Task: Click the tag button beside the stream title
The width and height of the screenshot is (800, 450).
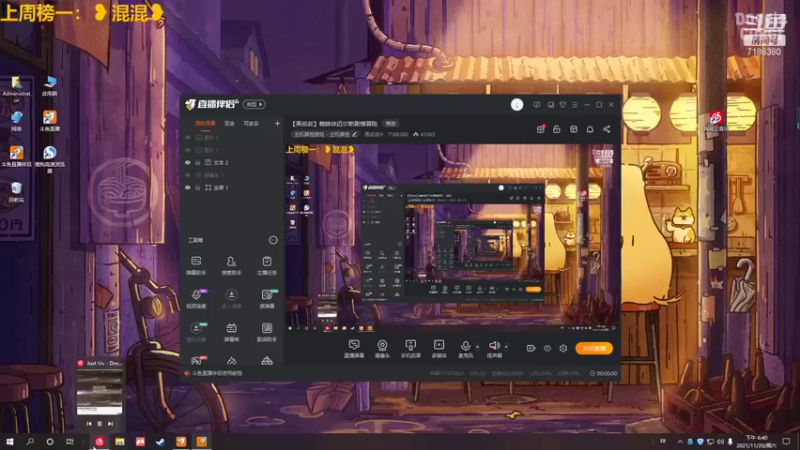Action: pyautogui.click(x=391, y=123)
